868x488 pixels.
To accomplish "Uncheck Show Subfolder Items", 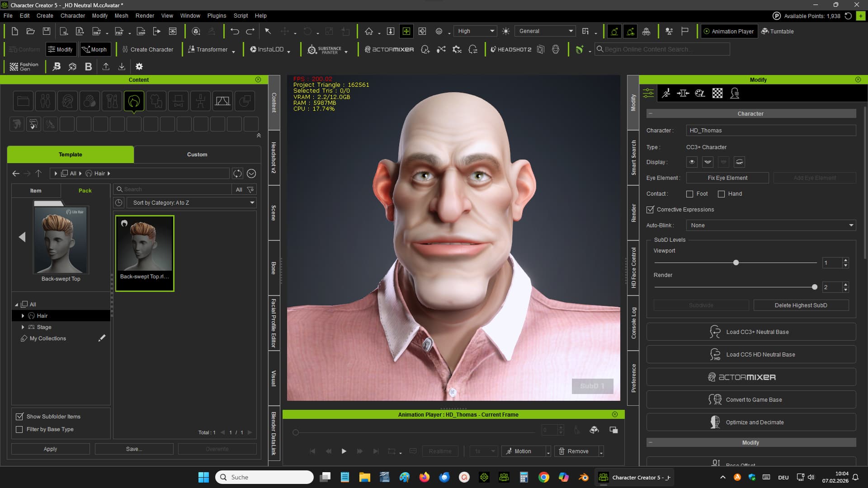I will point(19,417).
